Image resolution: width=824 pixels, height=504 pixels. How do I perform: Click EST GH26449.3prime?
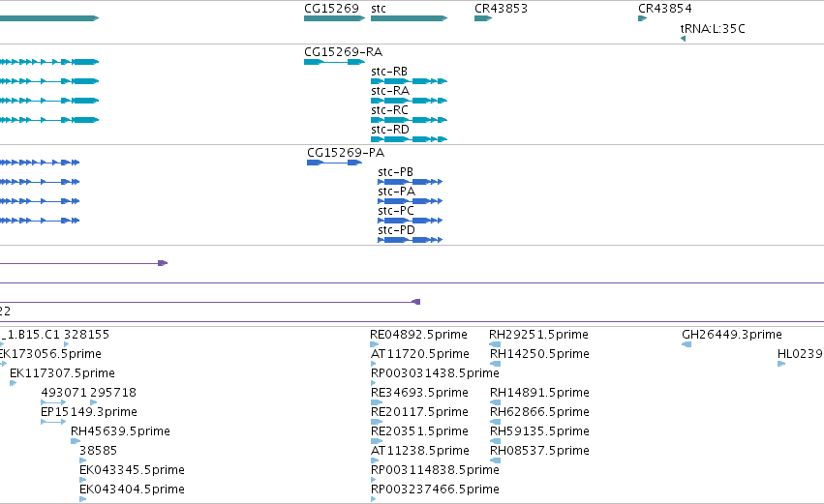(687, 344)
